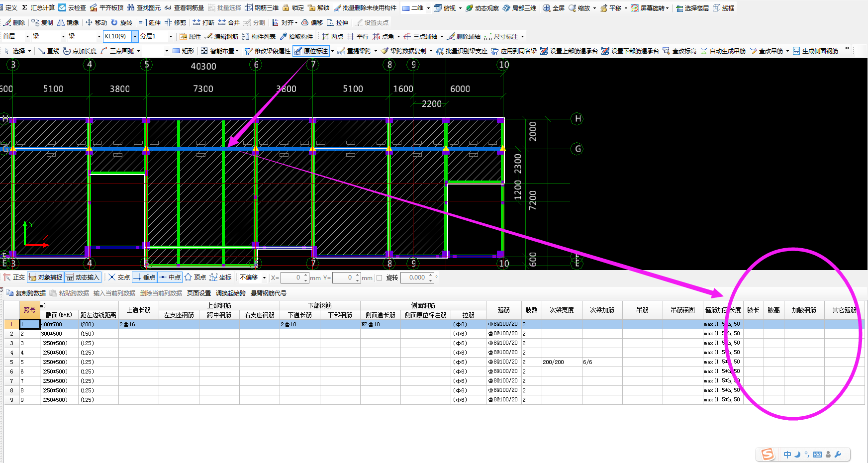Toggle 正交 orthogonal mode
Viewport: 868px width, 463px height.
click(14, 278)
